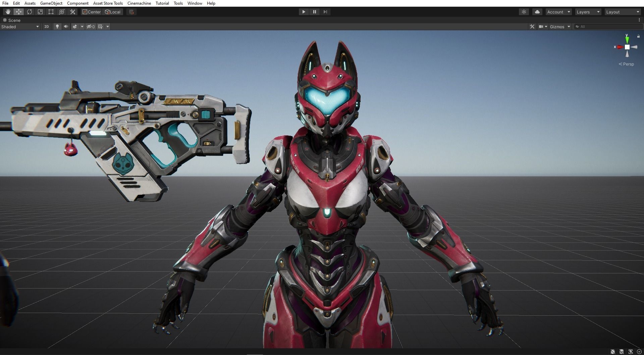Expand the grid settings arrow
644x355 pixels.
coord(108,27)
